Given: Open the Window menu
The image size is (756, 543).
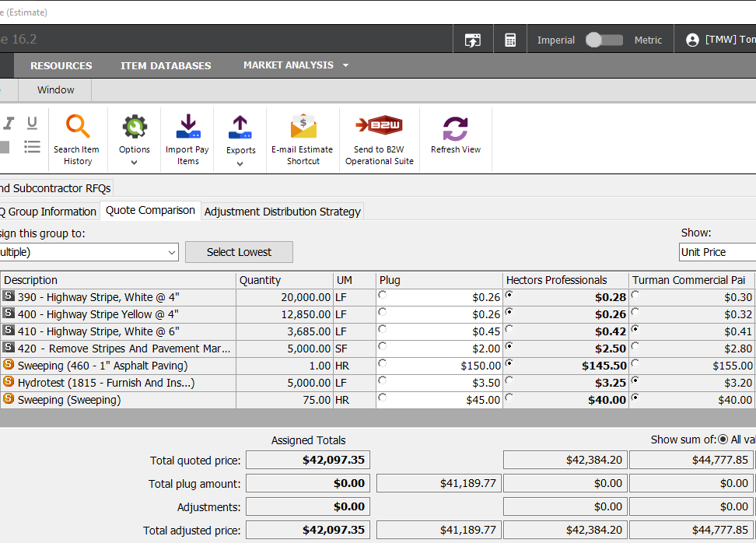Looking at the screenshot, I should pyautogui.click(x=55, y=89).
